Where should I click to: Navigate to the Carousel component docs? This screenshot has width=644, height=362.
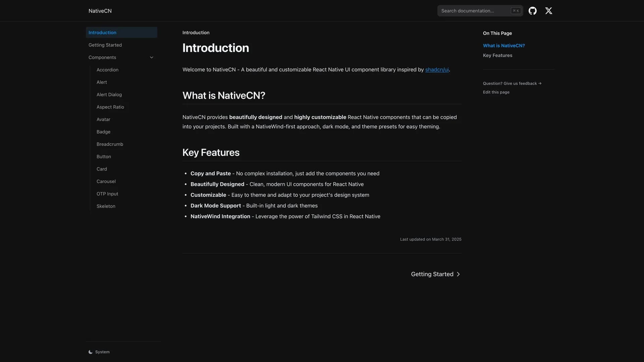(106, 181)
